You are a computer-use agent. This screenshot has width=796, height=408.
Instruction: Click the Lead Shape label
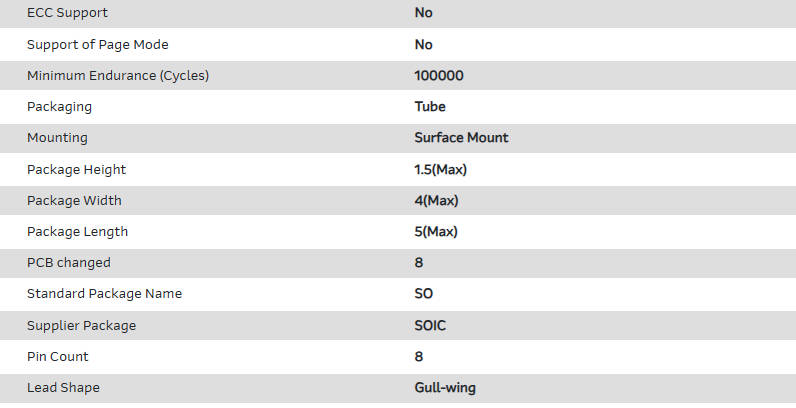63,387
